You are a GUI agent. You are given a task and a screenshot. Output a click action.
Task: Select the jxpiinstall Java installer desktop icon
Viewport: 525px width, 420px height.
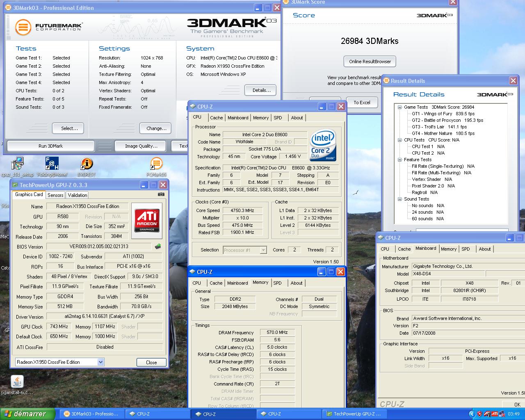pyautogui.click(x=17, y=382)
